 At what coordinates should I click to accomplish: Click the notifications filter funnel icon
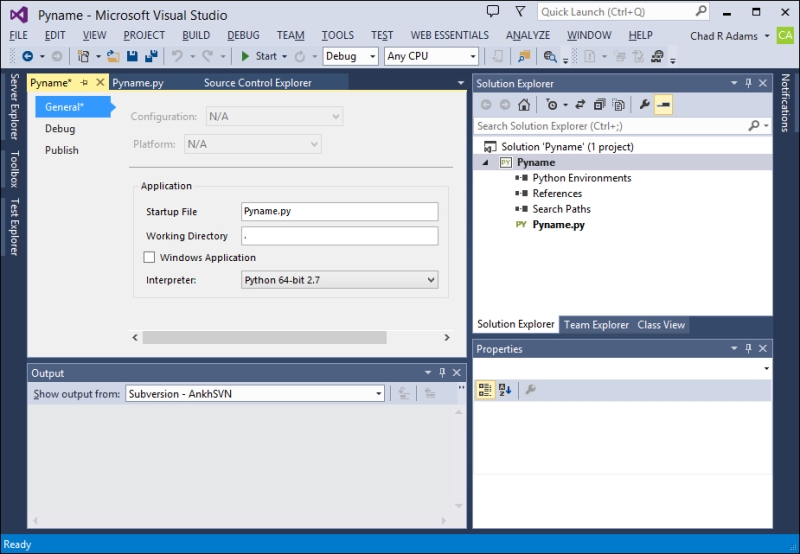point(520,11)
